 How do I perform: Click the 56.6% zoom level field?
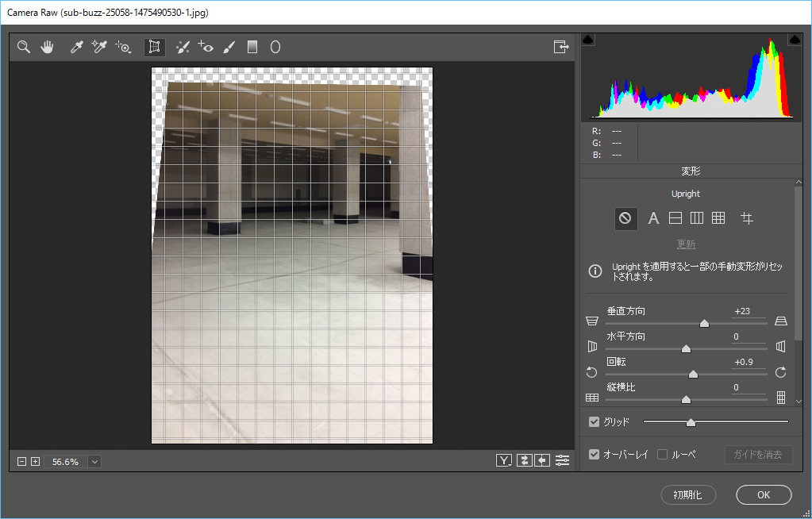click(66, 462)
